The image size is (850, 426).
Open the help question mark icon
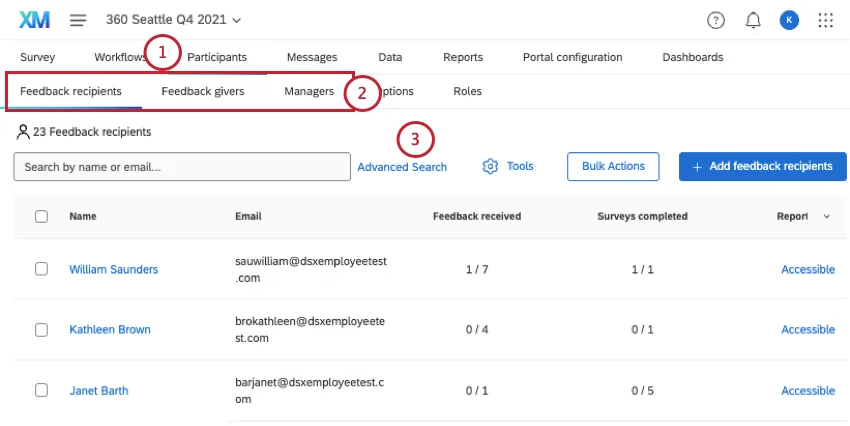[716, 21]
